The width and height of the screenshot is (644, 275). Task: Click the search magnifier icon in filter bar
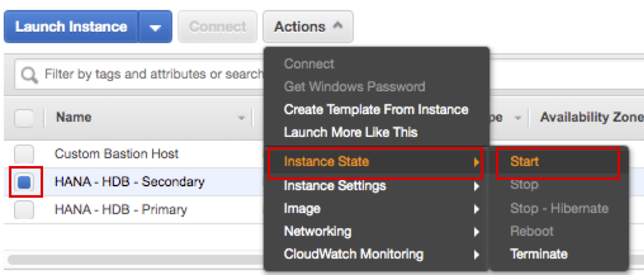pos(29,75)
